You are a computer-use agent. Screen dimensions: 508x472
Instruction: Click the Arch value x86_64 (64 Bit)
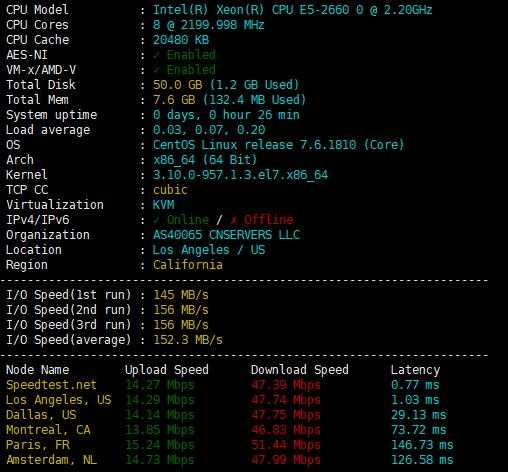205,160
